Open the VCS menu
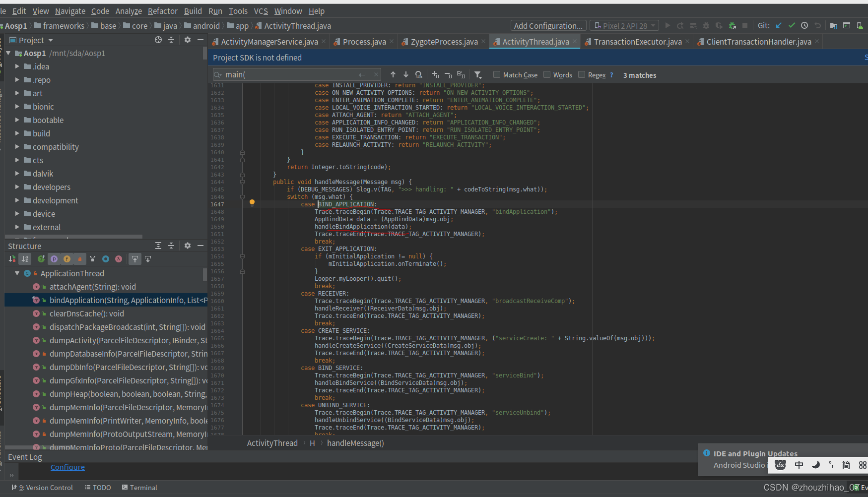Image resolution: width=868 pixels, height=497 pixels. coord(261,11)
